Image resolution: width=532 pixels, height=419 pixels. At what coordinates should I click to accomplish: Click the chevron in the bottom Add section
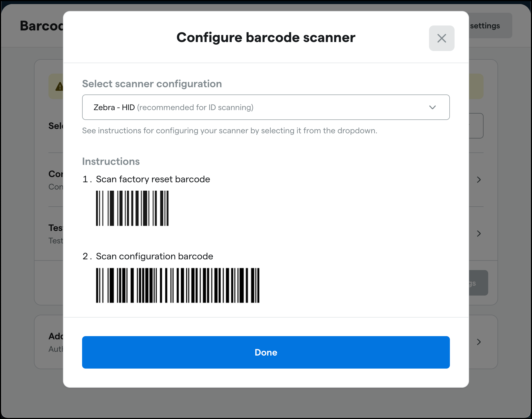[479, 342]
